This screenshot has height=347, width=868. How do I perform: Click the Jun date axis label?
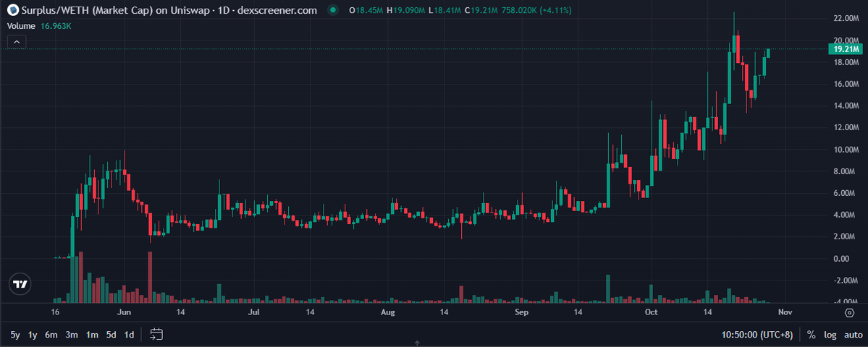[x=125, y=313]
